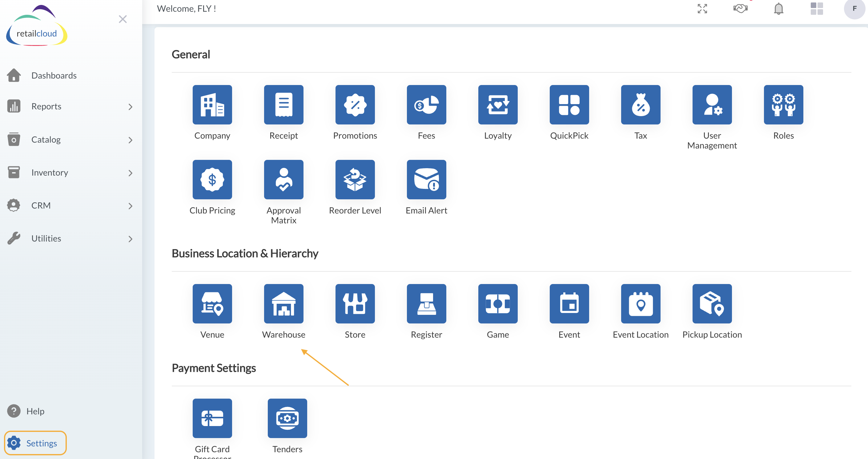Open the Promotions icon
This screenshot has width=868, height=459.
point(355,104)
